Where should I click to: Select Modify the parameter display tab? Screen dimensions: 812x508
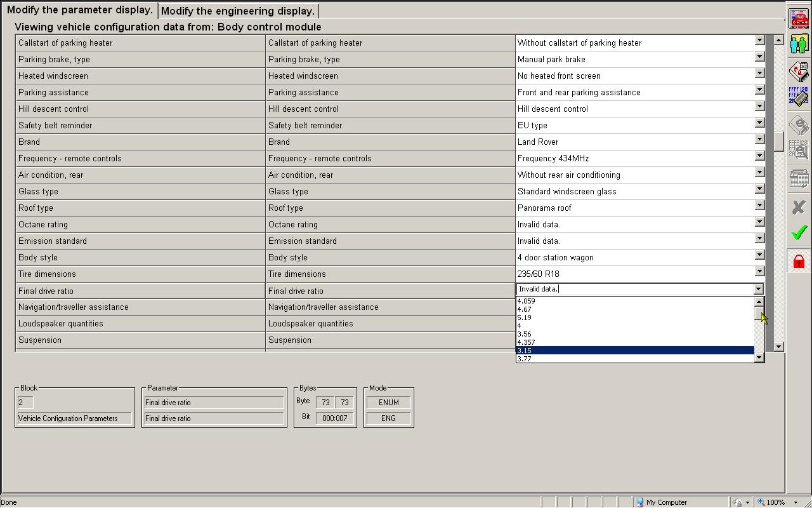79,10
